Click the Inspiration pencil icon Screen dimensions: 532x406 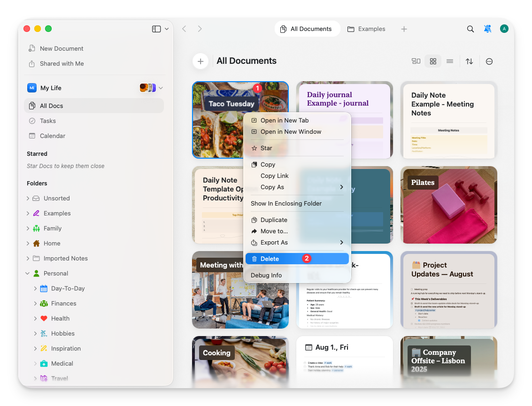pos(44,348)
